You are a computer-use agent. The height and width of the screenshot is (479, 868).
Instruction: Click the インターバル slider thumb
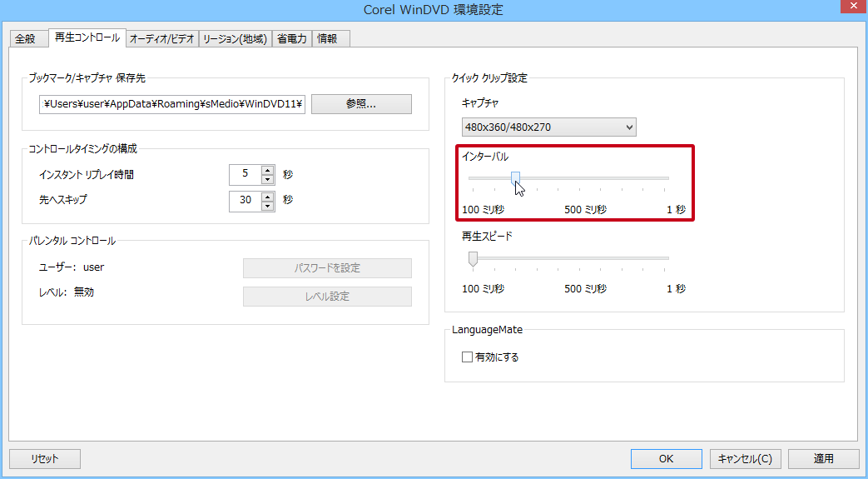(515, 178)
